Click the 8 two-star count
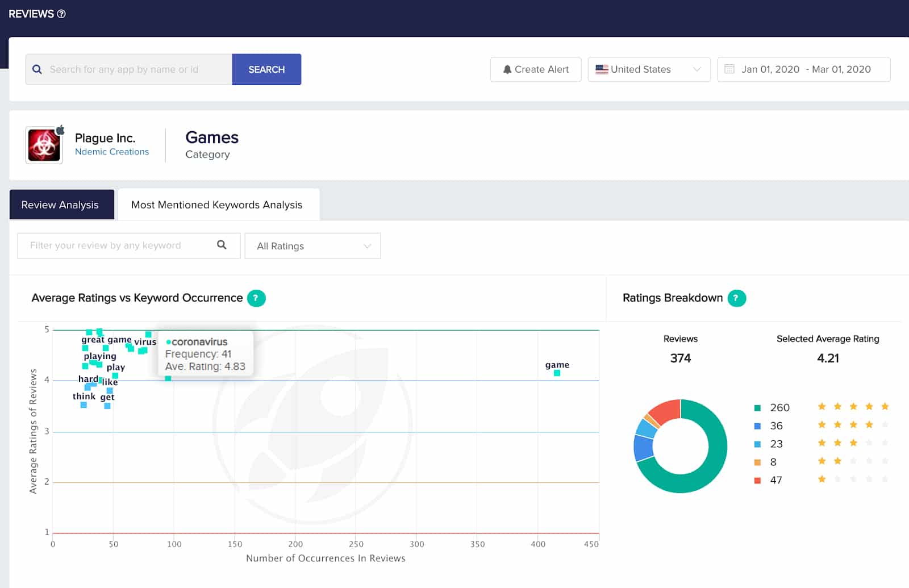Viewport: 909px width, 588px height. coord(773,462)
